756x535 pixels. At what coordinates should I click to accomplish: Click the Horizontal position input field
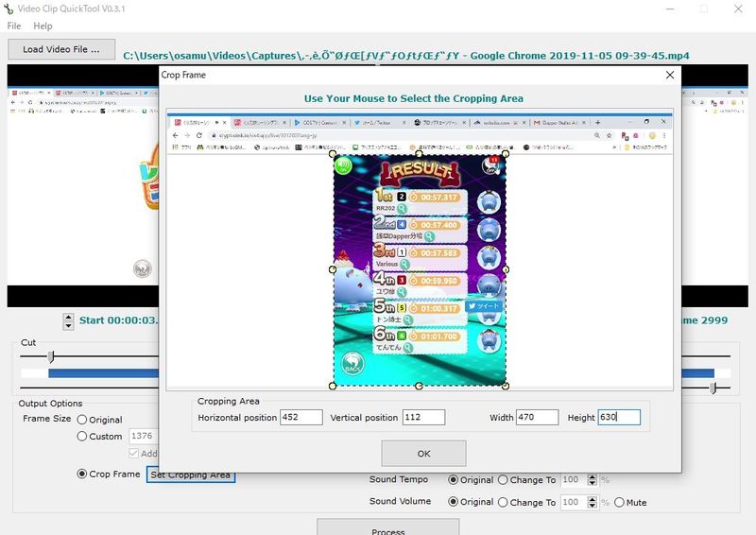[301, 417]
